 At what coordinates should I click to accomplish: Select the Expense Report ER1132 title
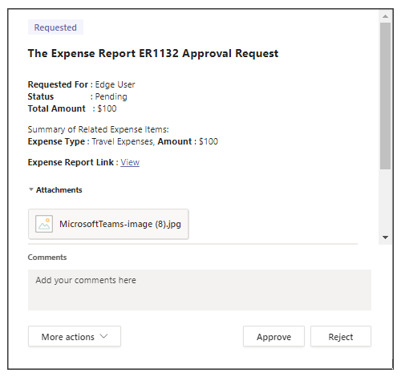click(153, 53)
